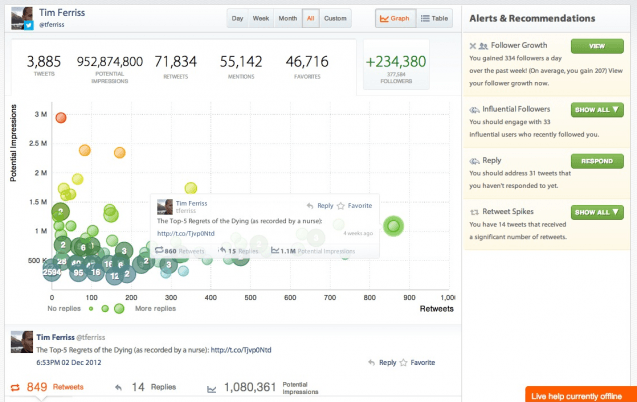The height and width of the screenshot is (402, 637).
Task: Click the bubble labeled 28
Action: pyautogui.click(x=62, y=262)
